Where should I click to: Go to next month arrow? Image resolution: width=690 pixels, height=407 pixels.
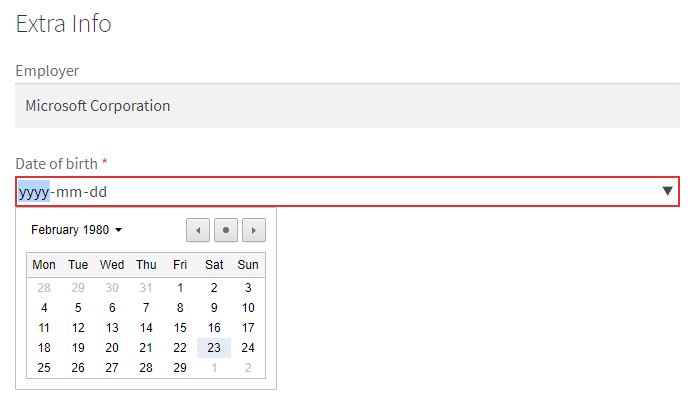click(254, 230)
